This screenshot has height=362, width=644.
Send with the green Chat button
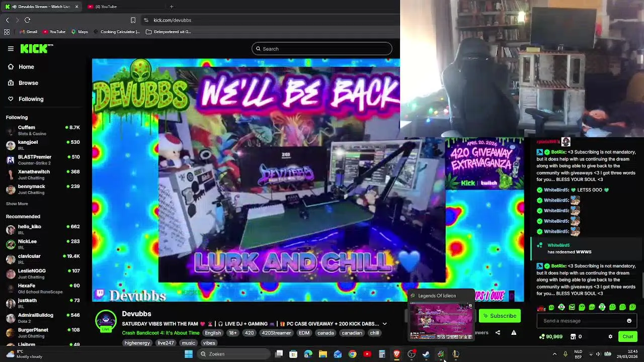pos(628,336)
